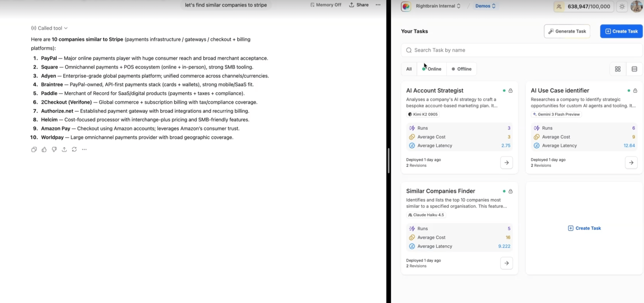Switch to grid view layout icon
This screenshot has width=644, height=303.
618,69
